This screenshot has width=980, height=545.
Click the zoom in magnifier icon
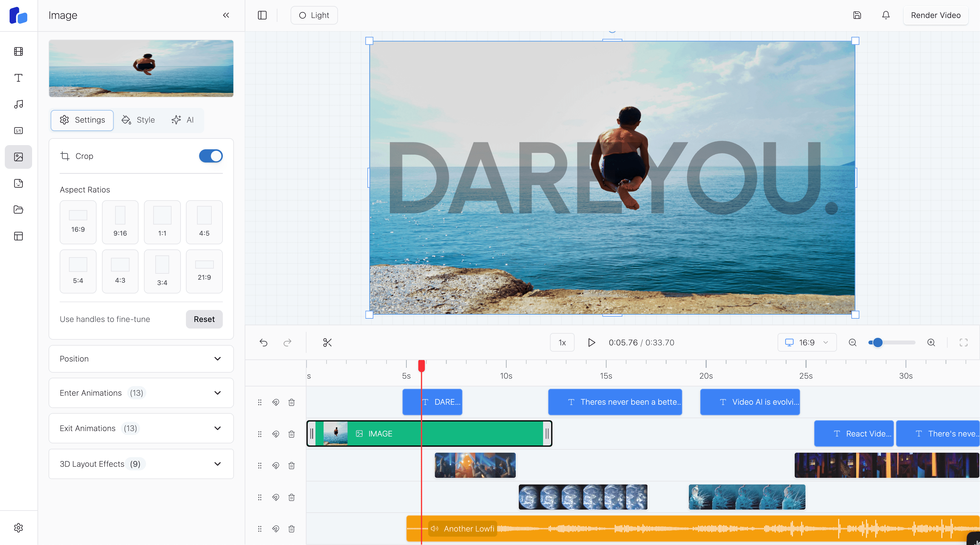(931, 342)
